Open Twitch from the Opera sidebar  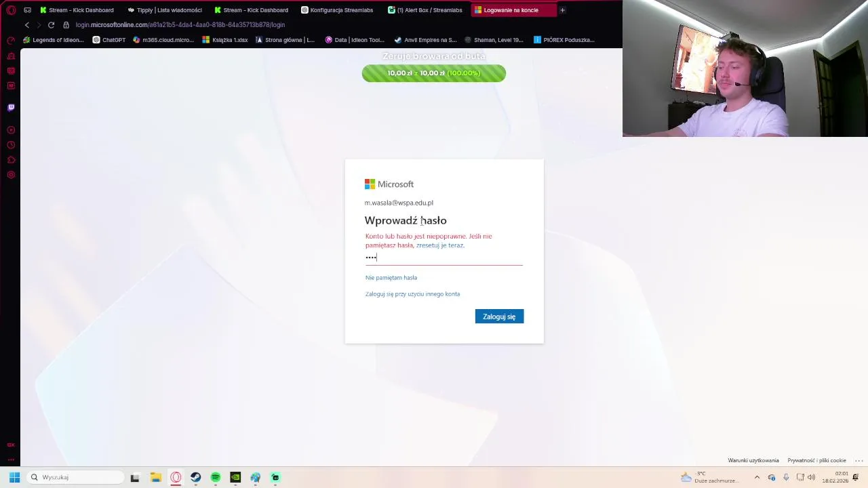click(11, 107)
